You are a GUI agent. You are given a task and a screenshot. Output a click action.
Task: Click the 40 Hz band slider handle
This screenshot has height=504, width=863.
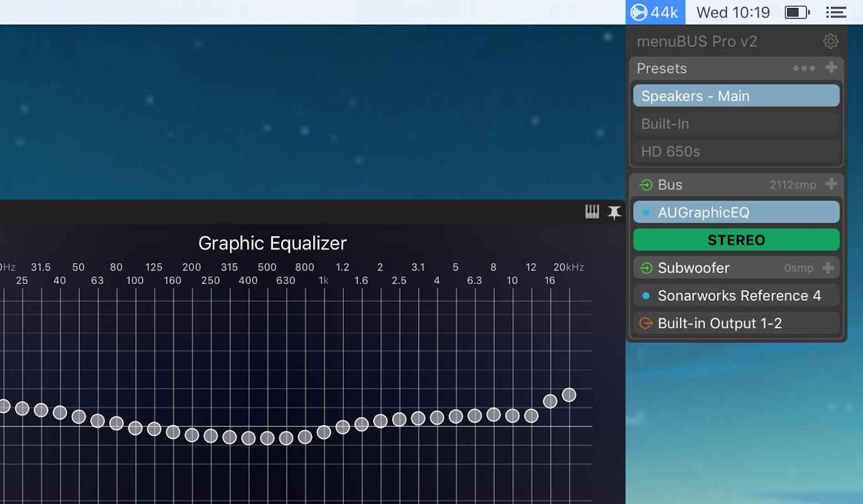[x=60, y=412]
